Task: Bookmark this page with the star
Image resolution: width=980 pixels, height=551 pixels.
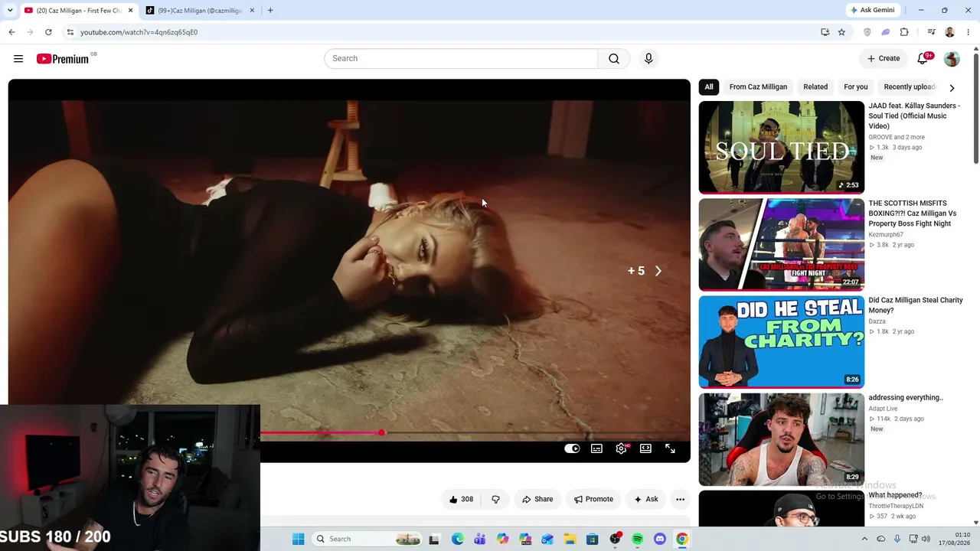Action: 841,32
